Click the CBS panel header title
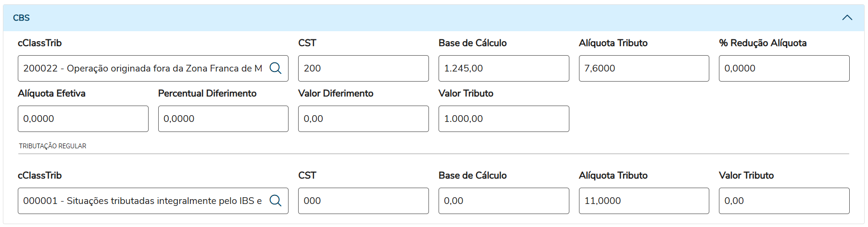Viewport: 868px width, 227px height. pos(21,18)
